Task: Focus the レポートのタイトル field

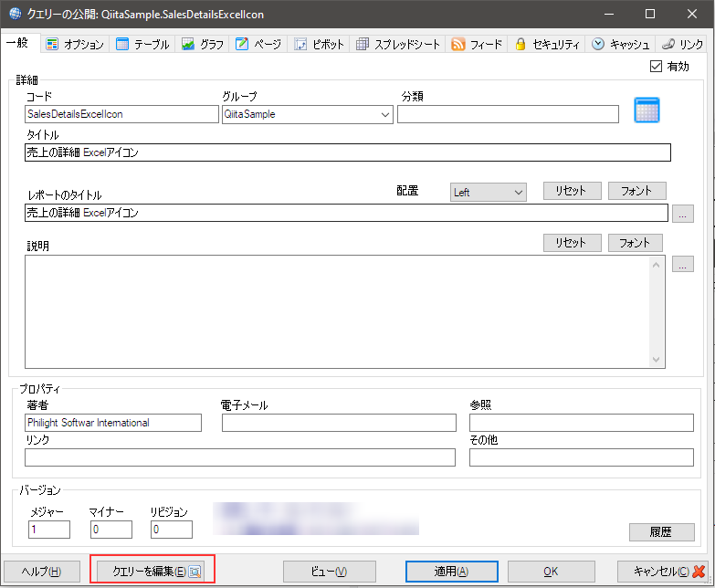Action: point(346,213)
